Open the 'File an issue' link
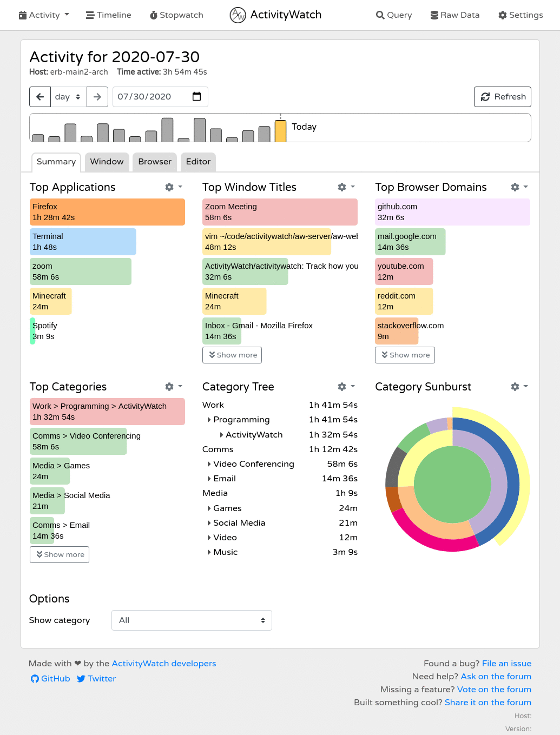 pos(506,663)
